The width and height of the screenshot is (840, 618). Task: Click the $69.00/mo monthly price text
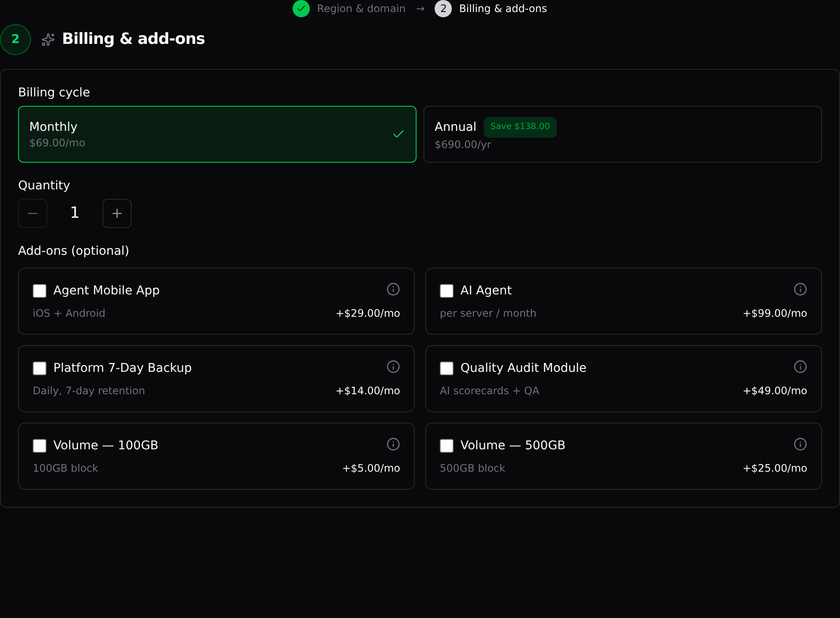click(x=57, y=143)
